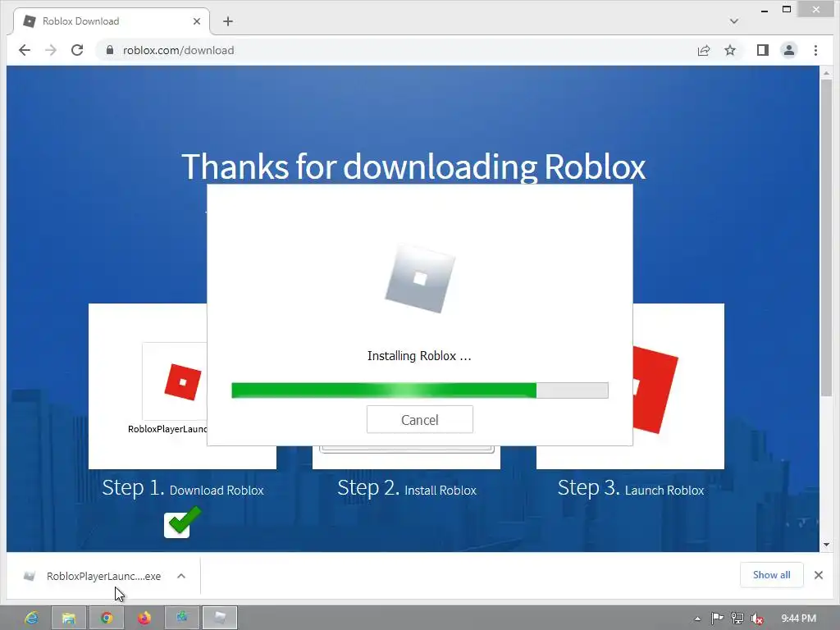Click the scrollbar up arrow

tap(826, 73)
